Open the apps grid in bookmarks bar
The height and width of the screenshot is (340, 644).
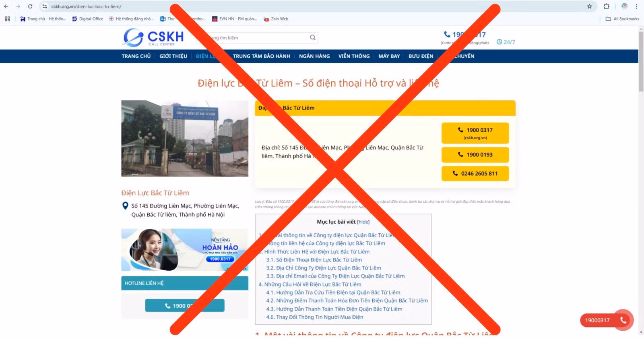click(x=7, y=19)
